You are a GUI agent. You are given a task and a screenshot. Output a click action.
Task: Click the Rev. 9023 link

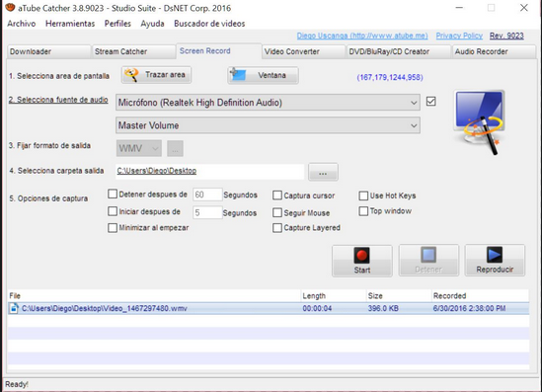(x=506, y=36)
